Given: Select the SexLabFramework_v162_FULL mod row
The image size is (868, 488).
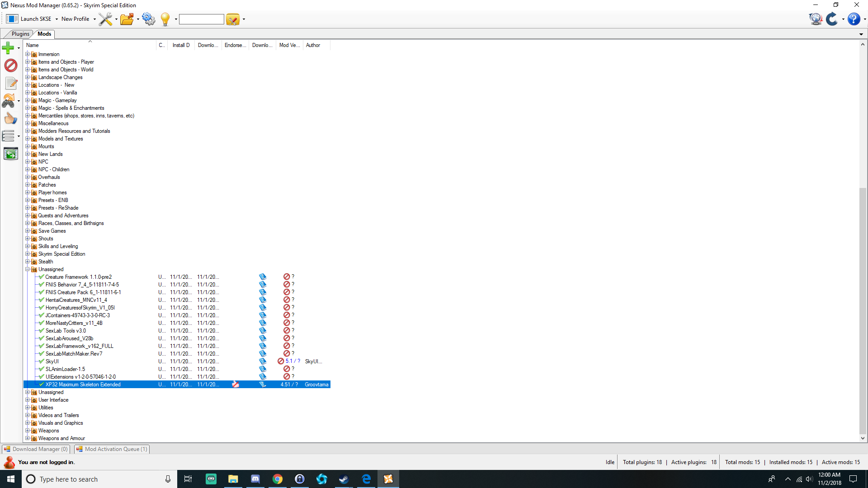Looking at the screenshot, I should (177, 346).
